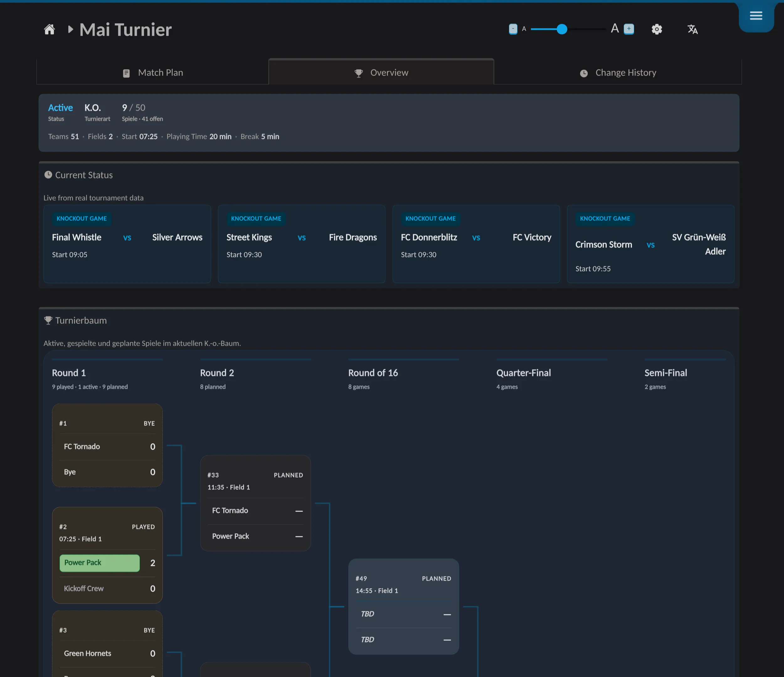Click the Round of 16 heading
Viewport: 784px width, 677px height.
(373, 373)
